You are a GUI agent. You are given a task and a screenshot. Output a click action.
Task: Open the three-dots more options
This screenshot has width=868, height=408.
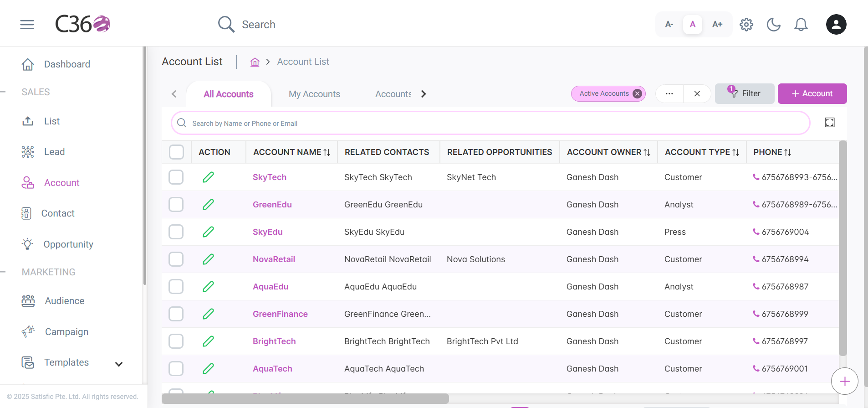[x=669, y=93]
